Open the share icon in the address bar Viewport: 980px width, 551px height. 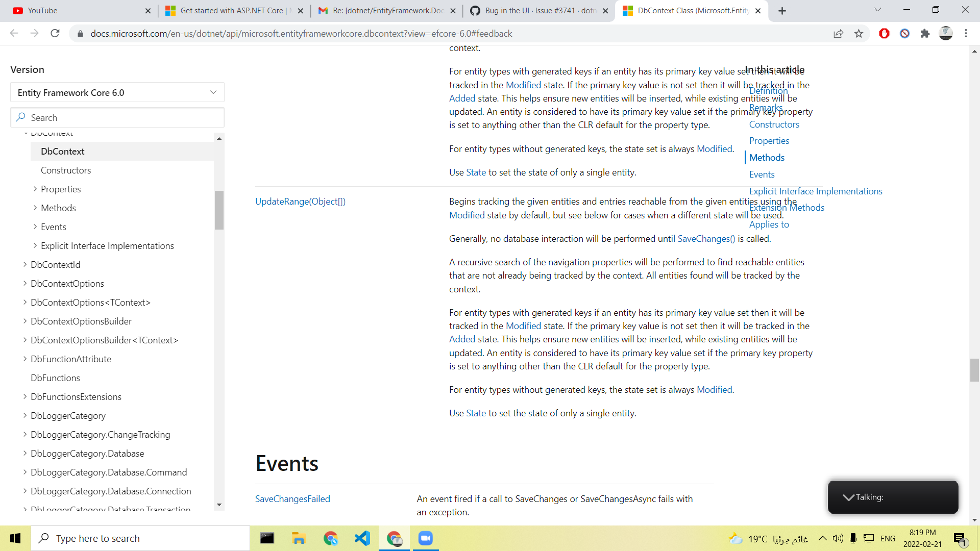pos(839,33)
